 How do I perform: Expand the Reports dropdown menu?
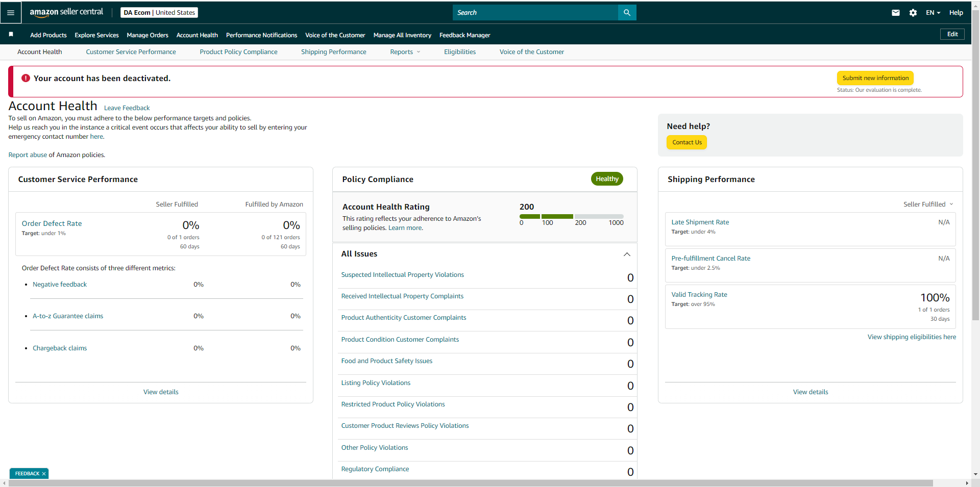405,52
